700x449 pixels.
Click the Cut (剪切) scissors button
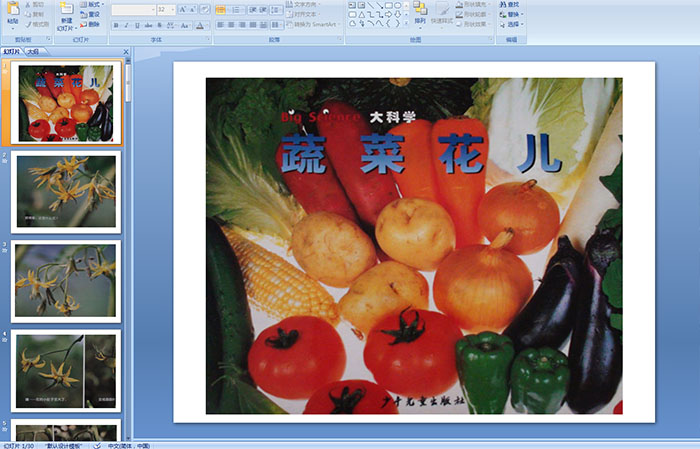(36, 4)
